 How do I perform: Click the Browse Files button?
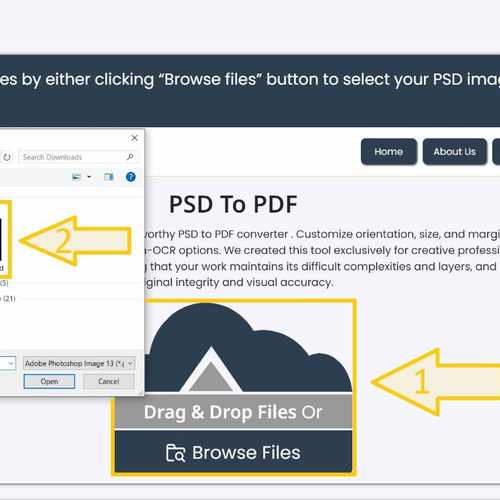click(x=233, y=451)
